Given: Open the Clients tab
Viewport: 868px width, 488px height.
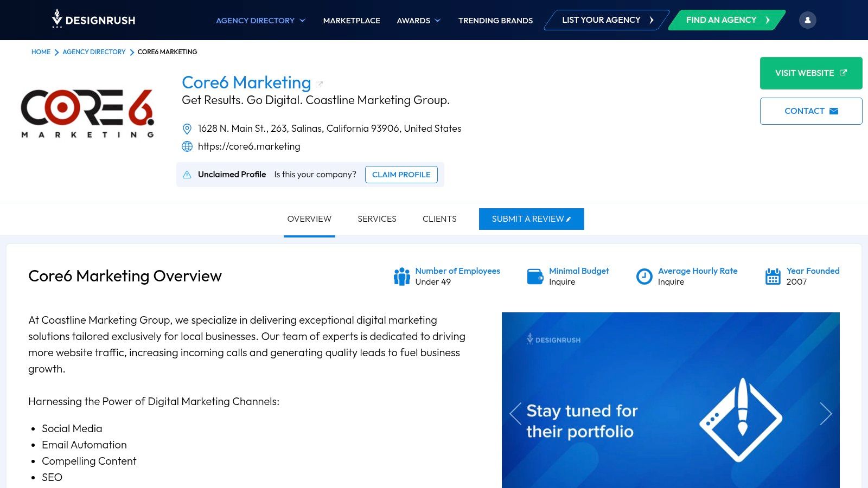Looking at the screenshot, I should [439, 219].
